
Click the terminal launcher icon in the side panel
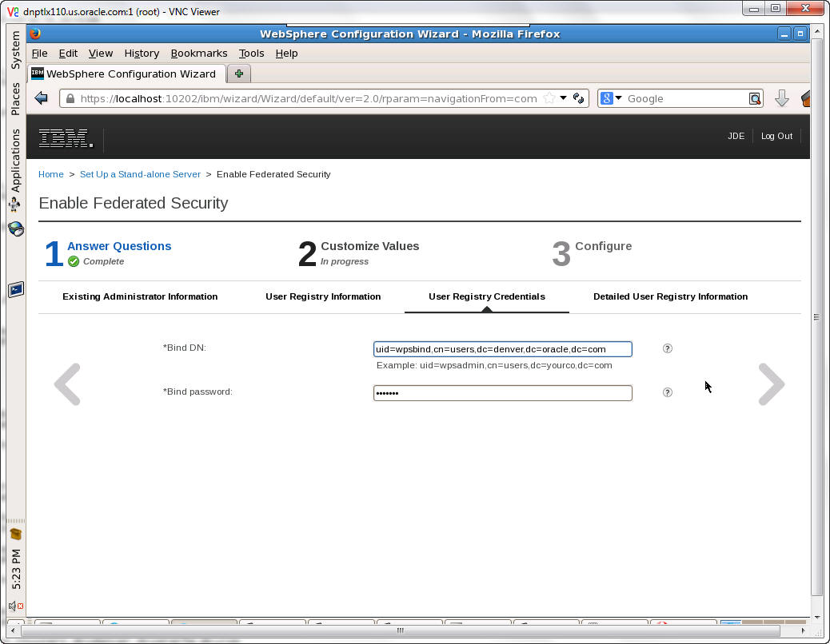(x=16, y=289)
